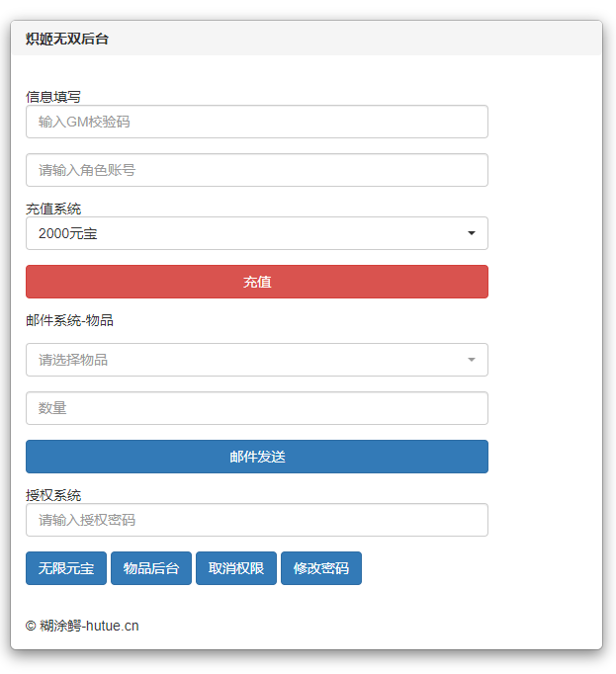Screen dimensions: 616x674
Task: Open the 2000元宝 recharge dropdown
Action: (x=257, y=233)
